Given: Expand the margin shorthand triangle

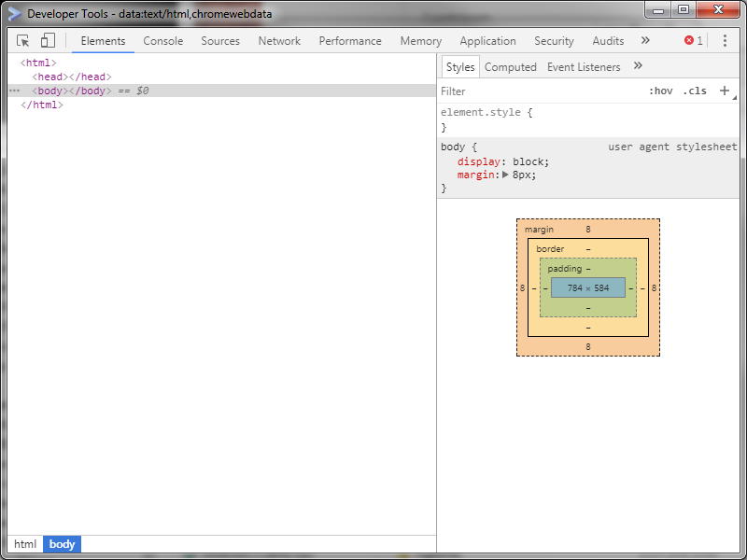Looking at the screenshot, I should tap(505, 175).
